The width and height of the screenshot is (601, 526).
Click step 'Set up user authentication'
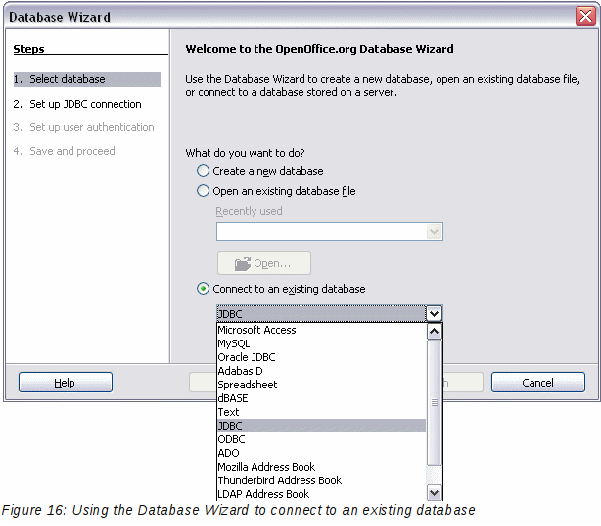(84, 127)
